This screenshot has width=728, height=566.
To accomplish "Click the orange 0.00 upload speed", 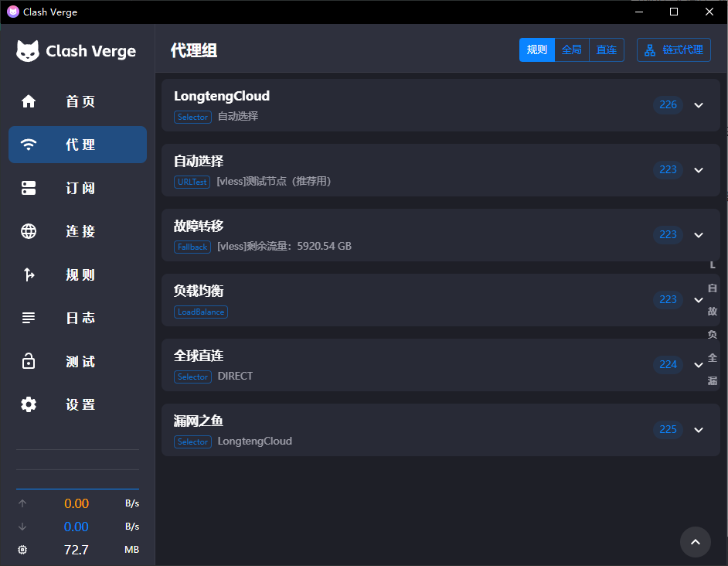I will pyautogui.click(x=77, y=503).
